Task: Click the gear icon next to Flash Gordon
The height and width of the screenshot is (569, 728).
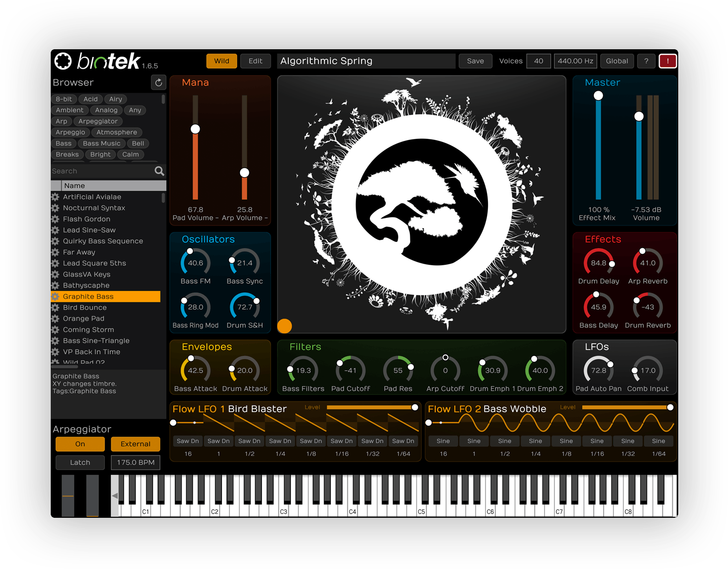Action: [x=56, y=219]
